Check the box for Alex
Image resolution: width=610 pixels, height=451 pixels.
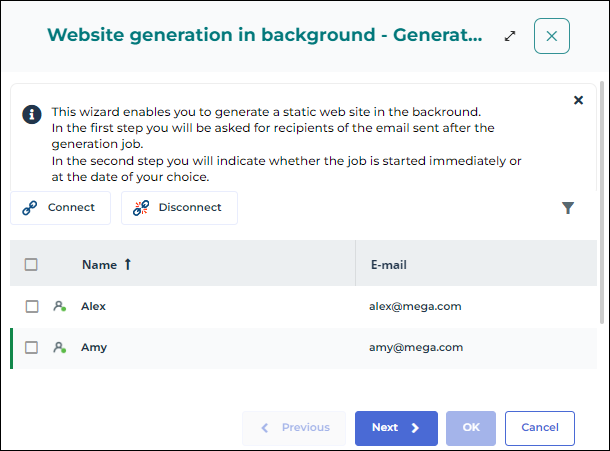click(31, 307)
